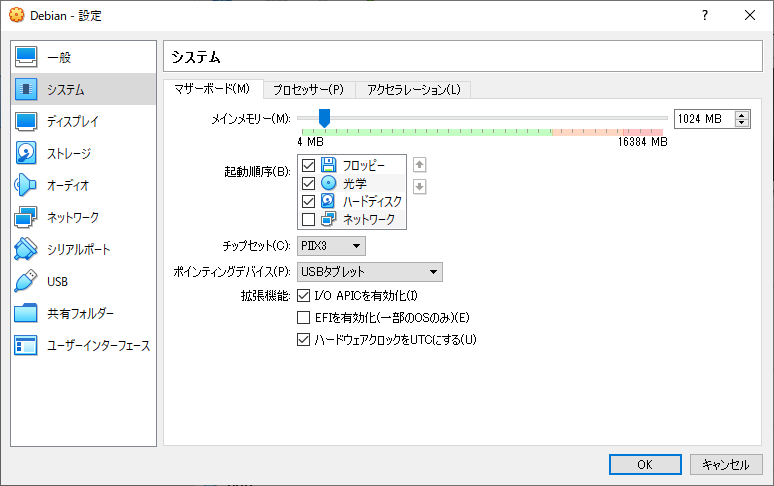774x486 pixels.
Task: Open ユーザーインターフェース sidebar page label
Action: [x=98, y=346]
